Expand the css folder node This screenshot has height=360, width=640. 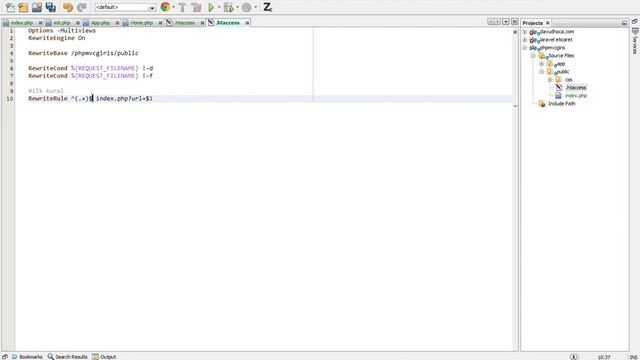coord(550,80)
